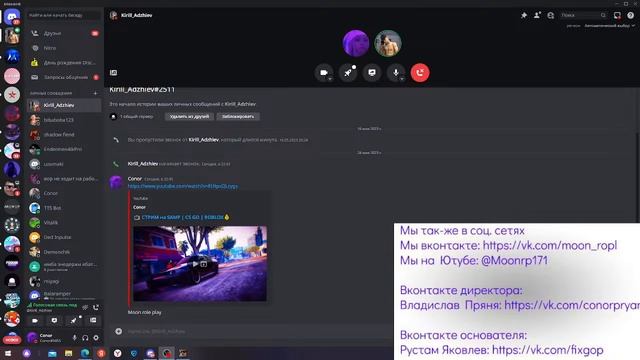Open Ded Inpulse direct message
640x360 pixels.
[64, 237]
